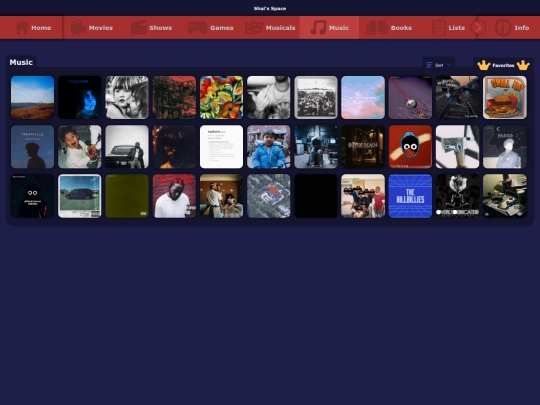540x405 pixels.
Task: Open the dark curly-hair portrait cover
Action: coord(174,147)
